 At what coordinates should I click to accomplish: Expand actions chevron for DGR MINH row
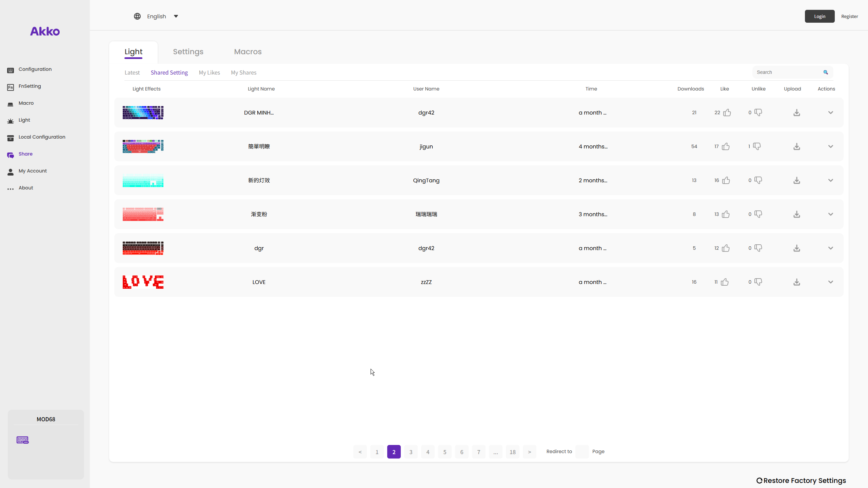pos(830,113)
